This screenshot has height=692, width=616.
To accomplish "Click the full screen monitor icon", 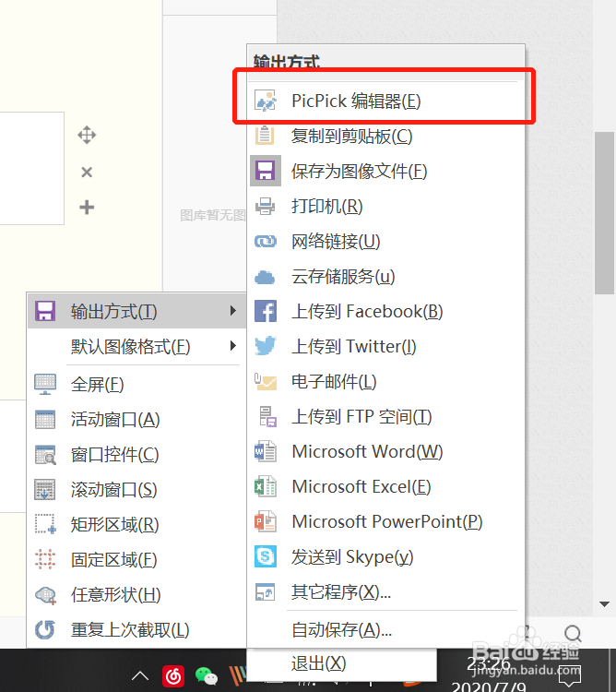I will pos(45,384).
